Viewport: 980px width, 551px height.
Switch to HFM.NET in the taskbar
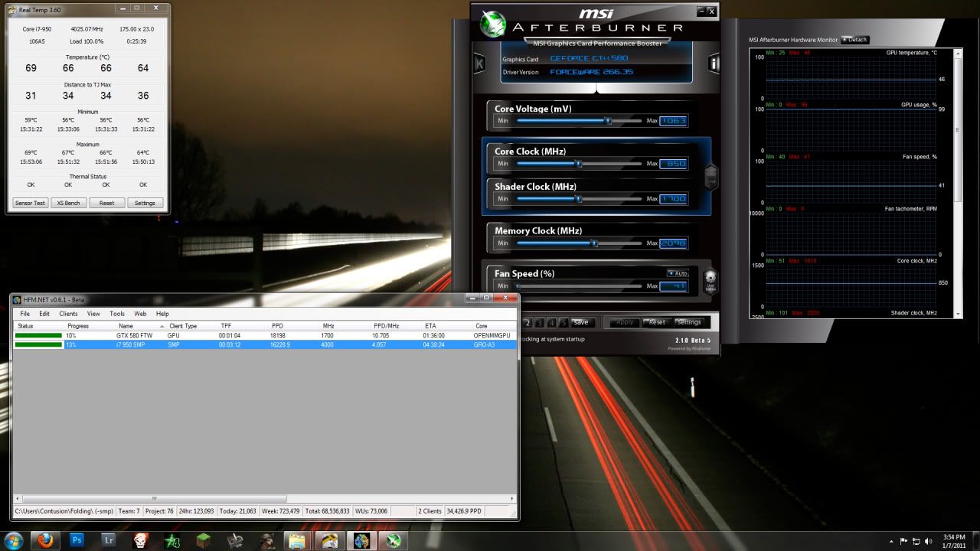[x=361, y=541]
